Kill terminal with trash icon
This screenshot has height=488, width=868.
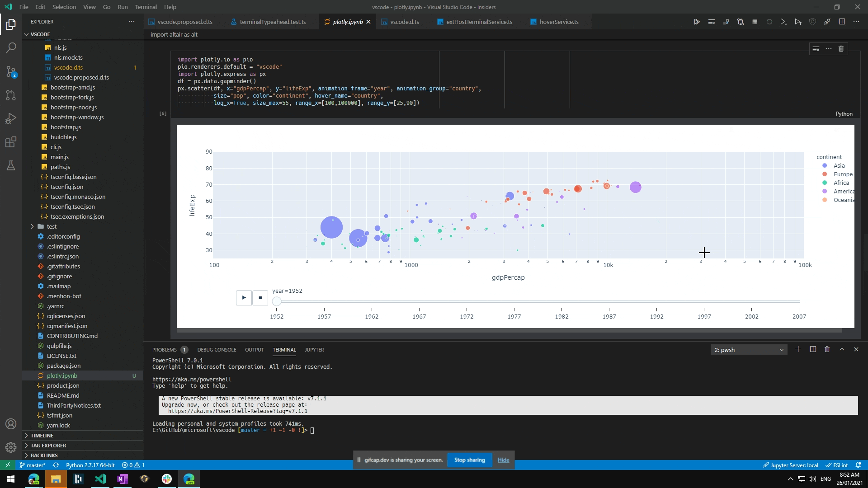click(x=827, y=349)
